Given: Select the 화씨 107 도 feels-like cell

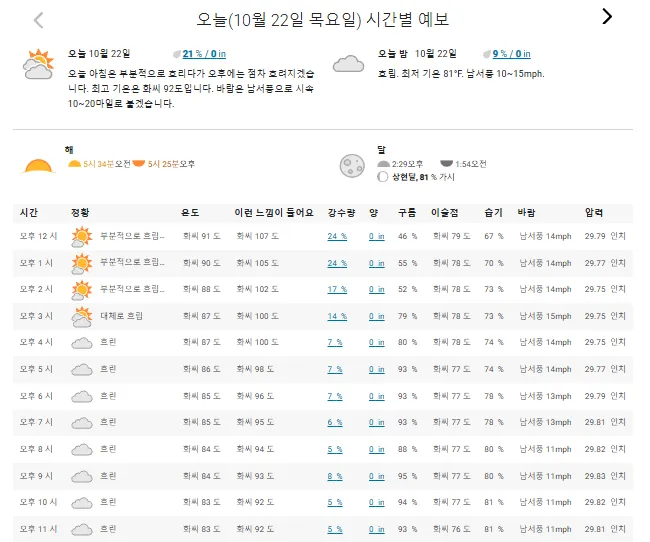Looking at the screenshot, I should (257, 236).
